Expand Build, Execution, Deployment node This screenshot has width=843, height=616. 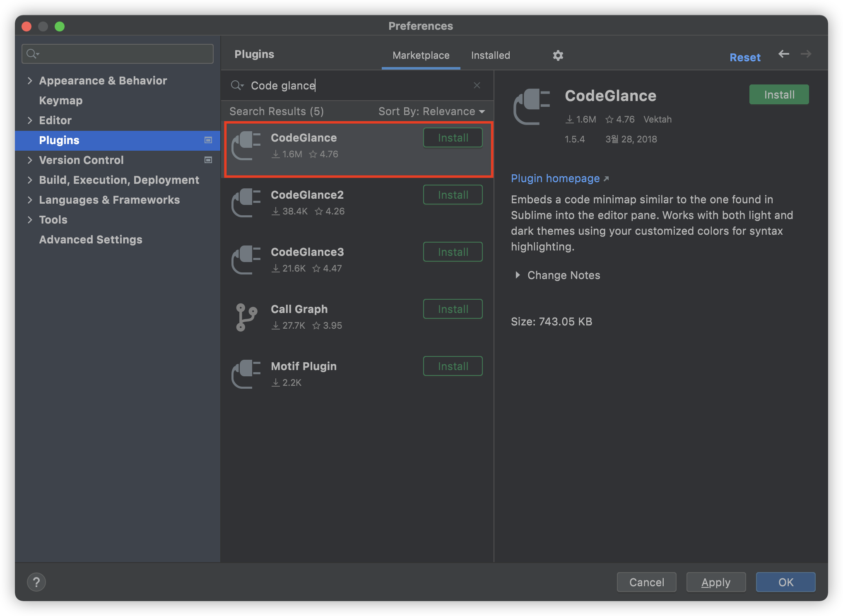[x=30, y=180]
